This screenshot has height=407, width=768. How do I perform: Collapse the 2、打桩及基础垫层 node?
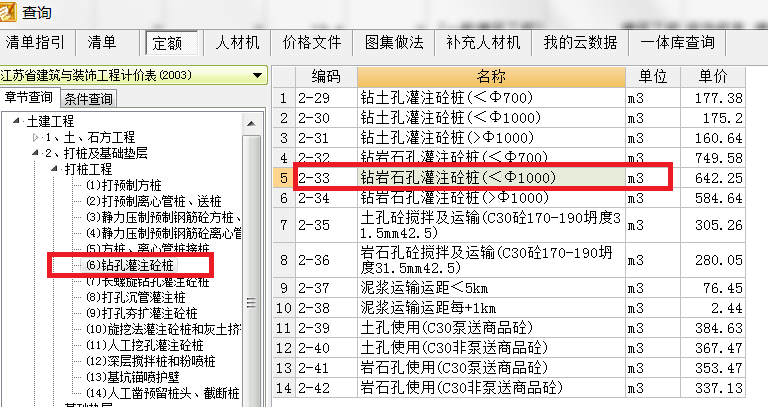coord(35,153)
